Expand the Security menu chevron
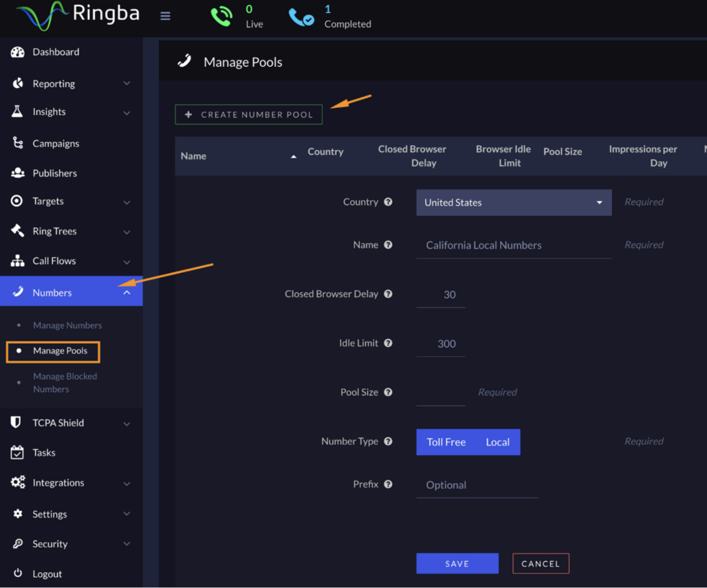 click(127, 544)
